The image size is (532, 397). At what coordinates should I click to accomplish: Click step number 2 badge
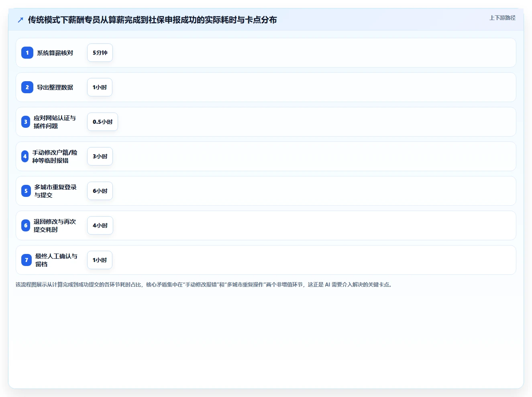point(27,87)
